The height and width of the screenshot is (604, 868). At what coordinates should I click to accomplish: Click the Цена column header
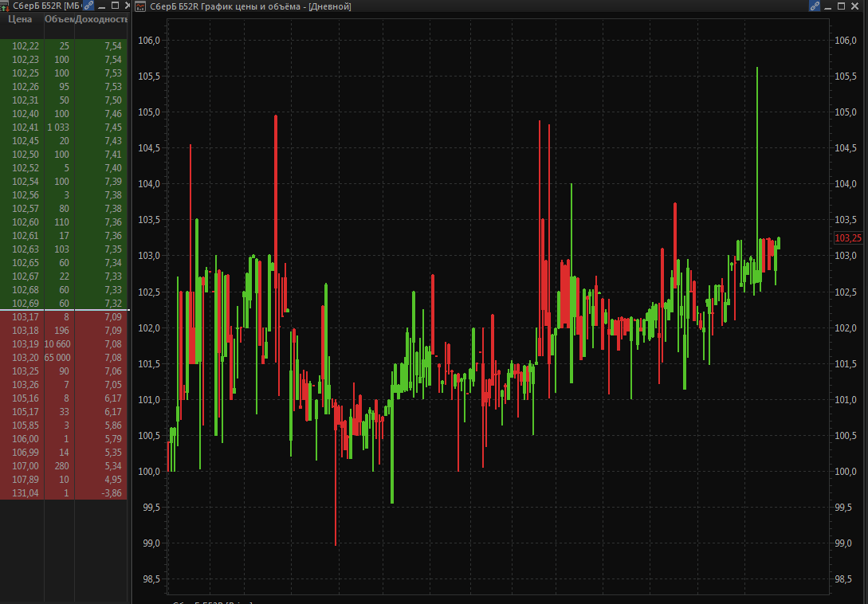coord(21,19)
